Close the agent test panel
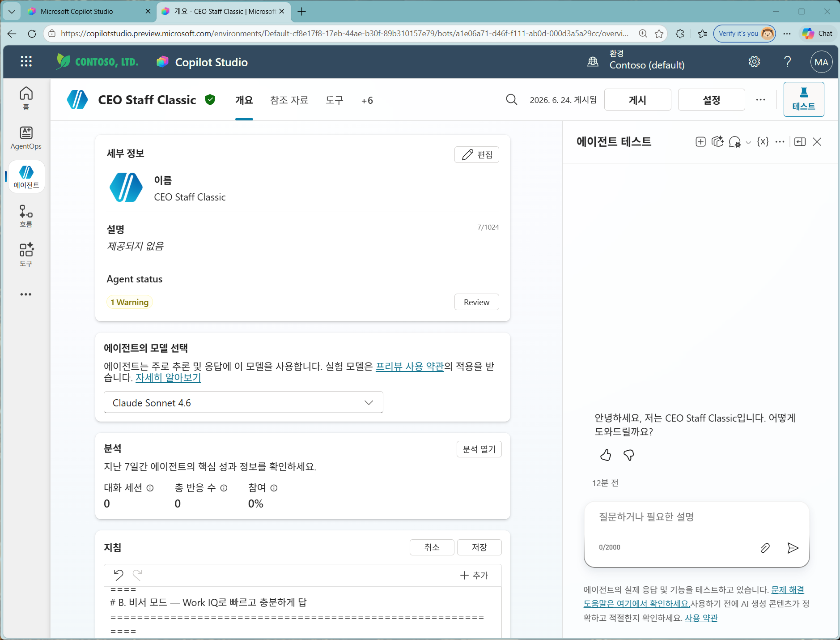The image size is (840, 640). [x=817, y=142]
